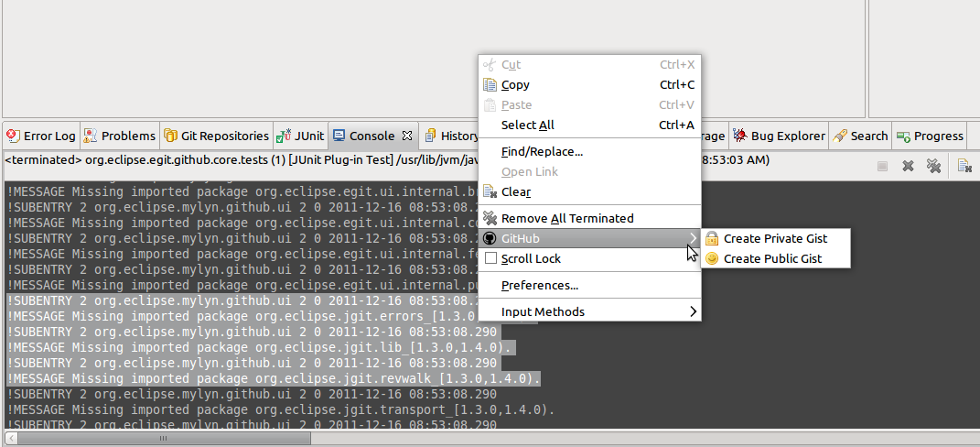The height and width of the screenshot is (447, 980).
Task: Choose Create Public Gist
Action: (776, 258)
